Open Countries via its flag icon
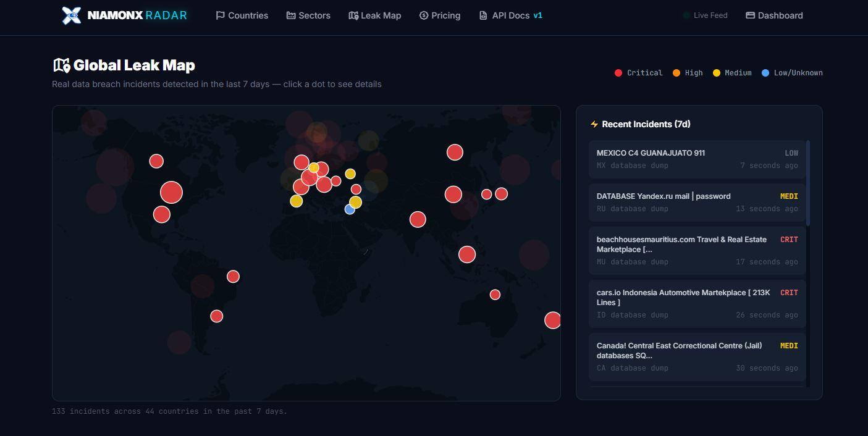Viewport: 868px width, 436px height. (x=220, y=15)
